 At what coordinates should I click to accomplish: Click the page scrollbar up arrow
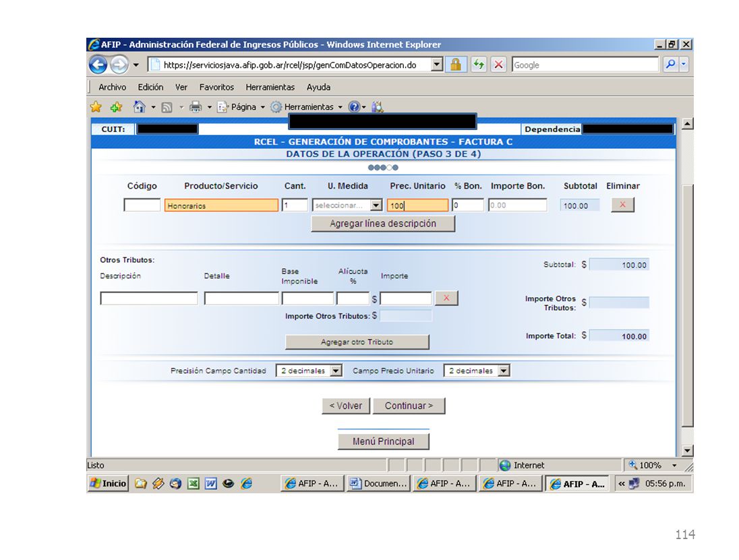pyautogui.click(x=688, y=124)
